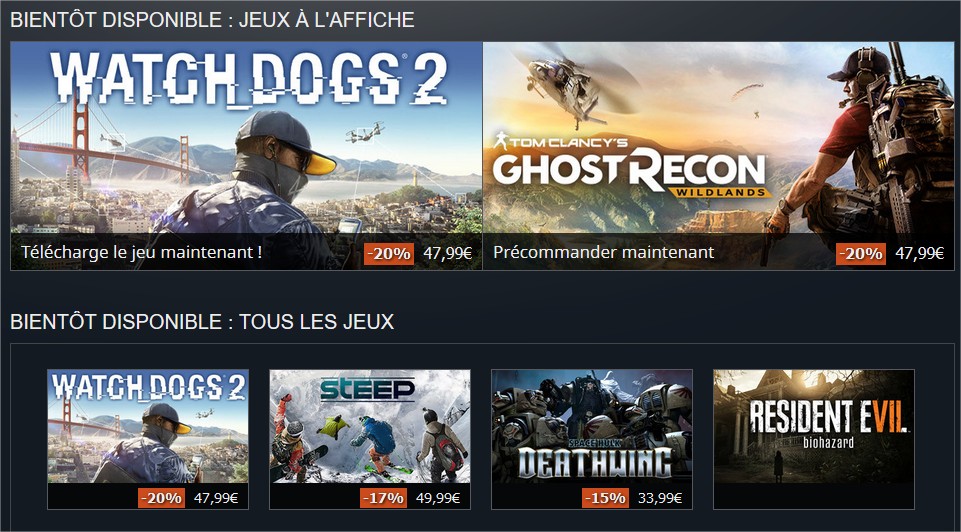
Task: Open the small Watch Dogs 2 game tile
Action: 148,439
